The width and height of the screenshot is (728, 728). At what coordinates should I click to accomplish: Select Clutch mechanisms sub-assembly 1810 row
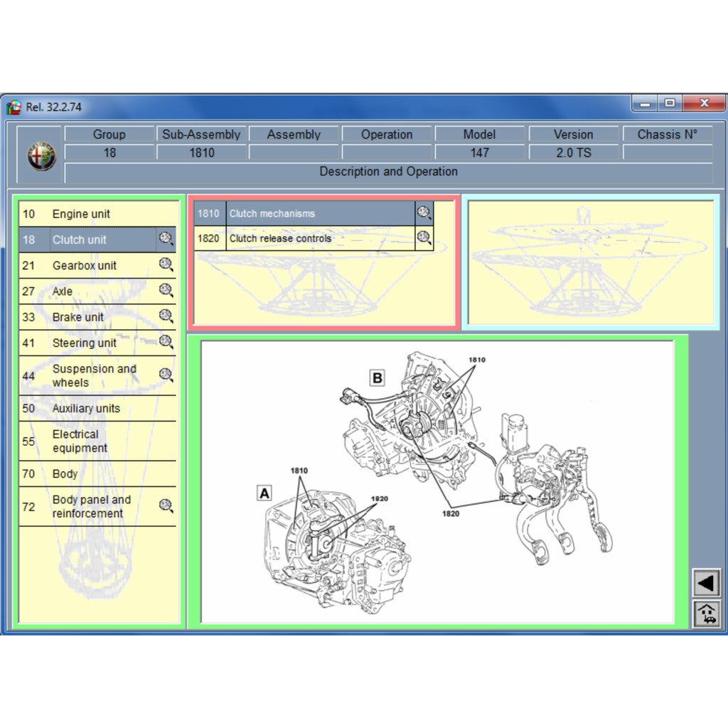click(272, 213)
